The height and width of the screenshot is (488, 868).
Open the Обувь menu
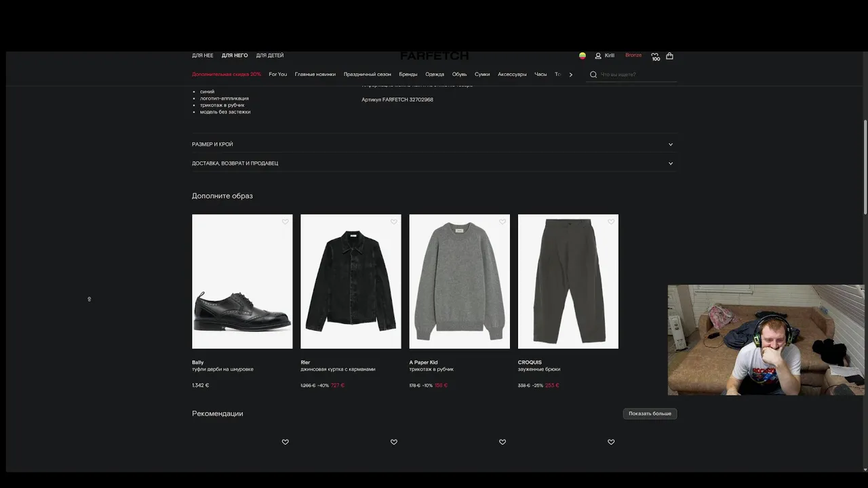pyautogui.click(x=460, y=75)
